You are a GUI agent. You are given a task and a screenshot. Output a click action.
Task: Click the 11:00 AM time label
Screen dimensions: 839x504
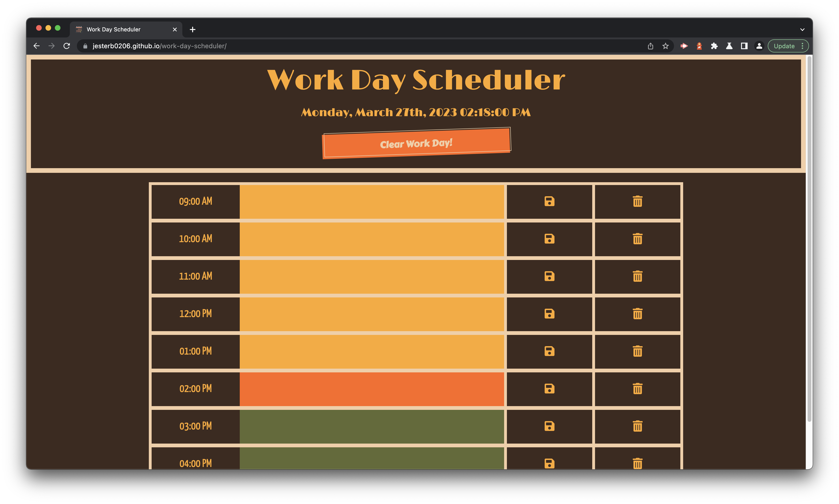click(x=196, y=276)
